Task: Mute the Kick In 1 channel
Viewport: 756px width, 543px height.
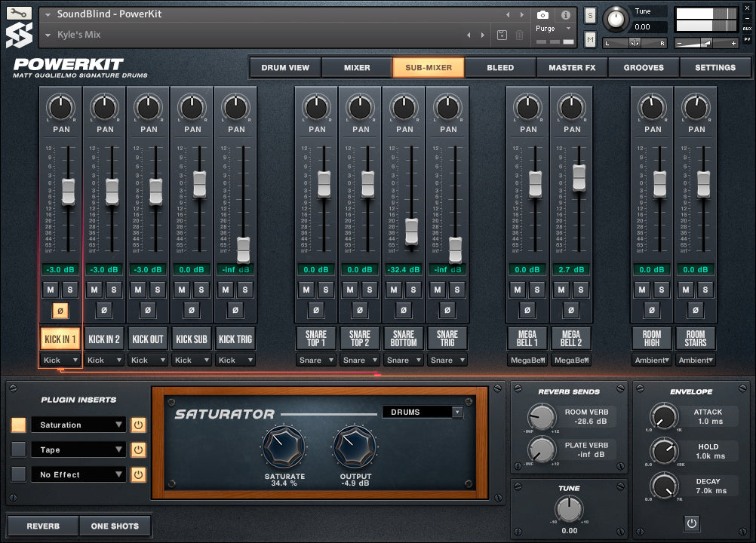Action: pos(51,290)
